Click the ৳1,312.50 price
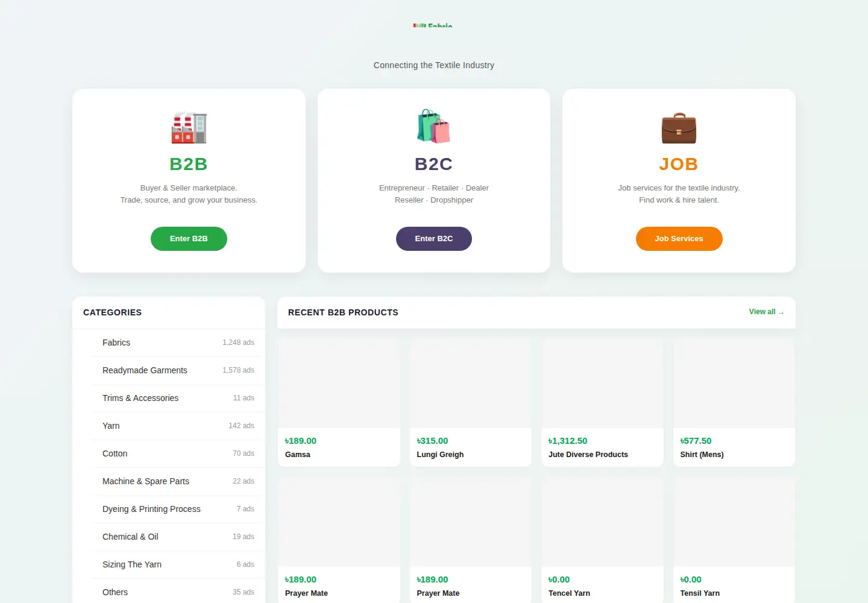This screenshot has width=868, height=603. pyautogui.click(x=568, y=441)
